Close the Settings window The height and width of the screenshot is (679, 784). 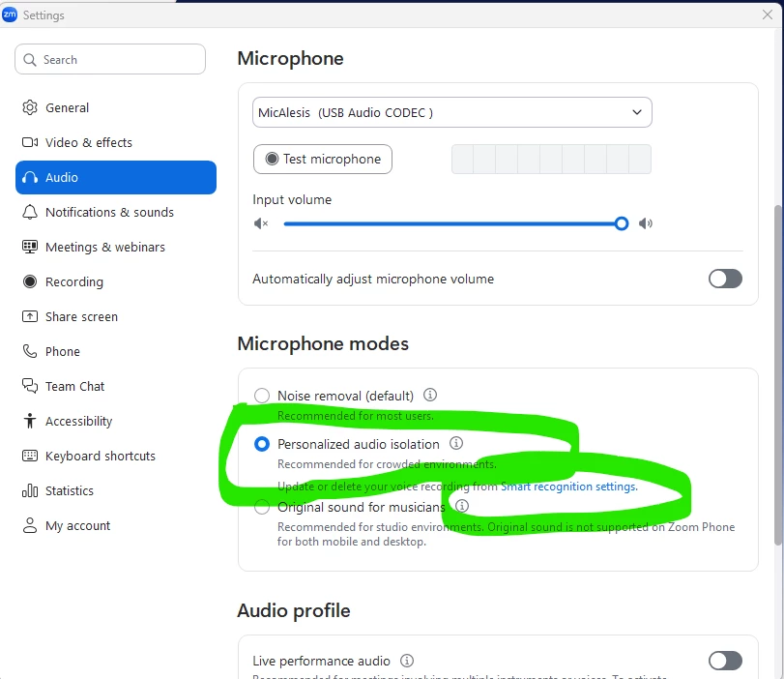(x=768, y=15)
